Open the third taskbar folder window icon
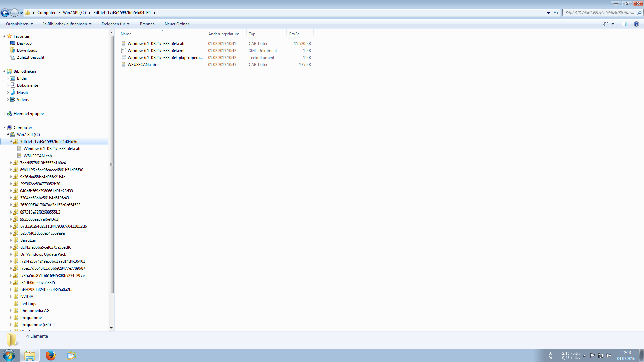 [71, 355]
